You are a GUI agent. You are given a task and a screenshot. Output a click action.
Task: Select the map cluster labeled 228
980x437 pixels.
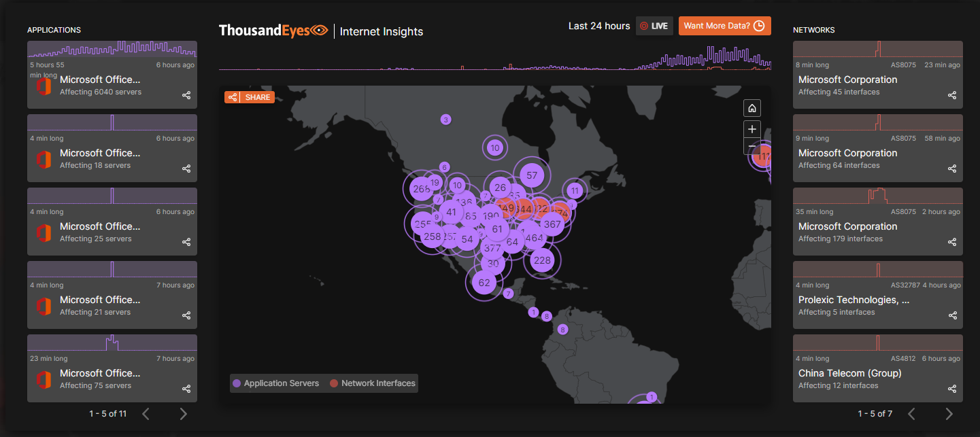coord(542,260)
